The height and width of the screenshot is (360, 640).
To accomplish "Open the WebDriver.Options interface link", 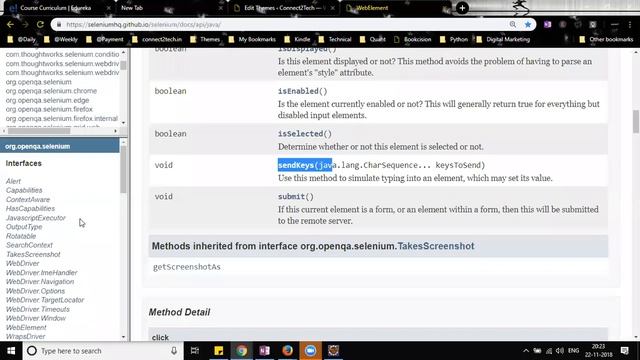I will [x=35, y=291].
